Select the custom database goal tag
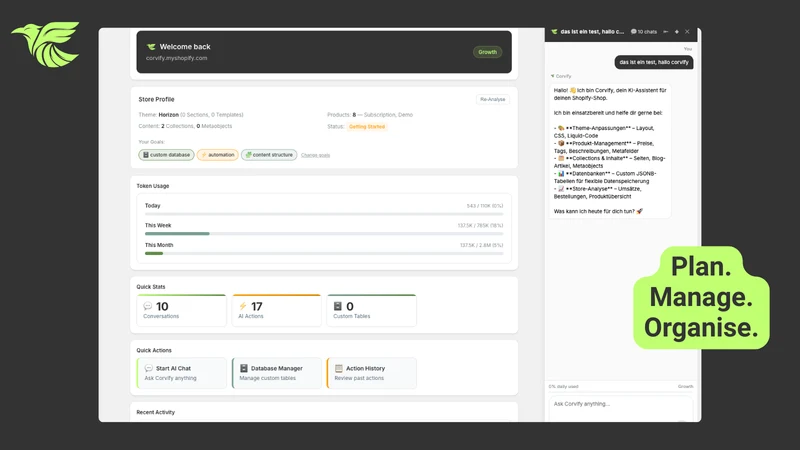 (166, 155)
